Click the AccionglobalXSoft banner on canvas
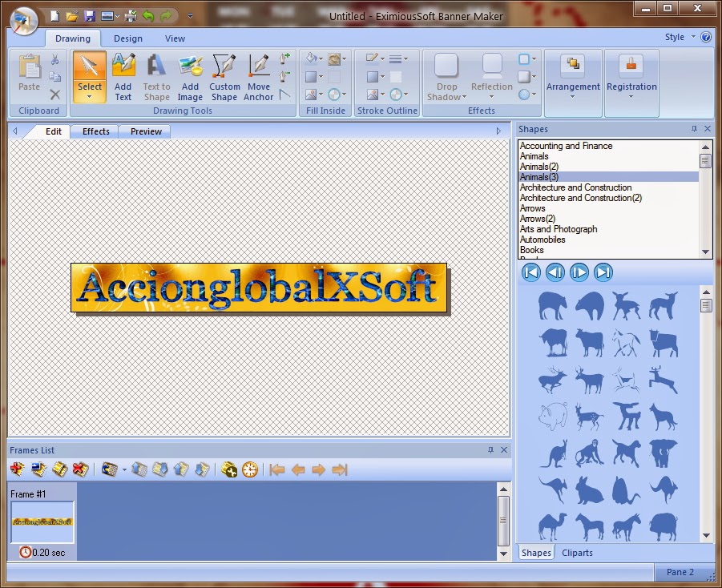Screen dimensions: 722x588 click(x=259, y=288)
